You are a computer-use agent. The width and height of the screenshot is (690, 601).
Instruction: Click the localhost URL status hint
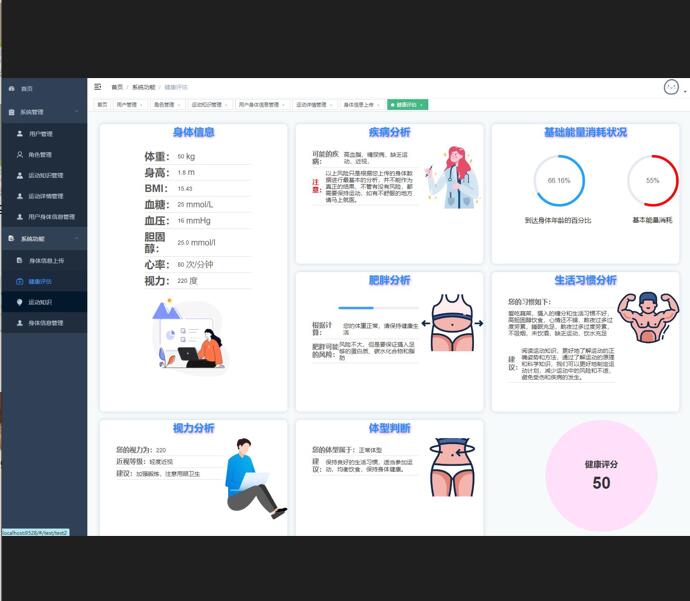(x=35, y=533)
